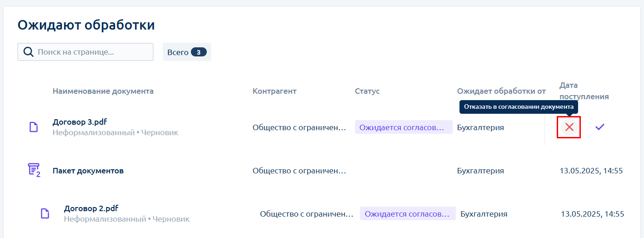
Task: Focus the Поиск на странице search field
Action: (x=85, y=52)
